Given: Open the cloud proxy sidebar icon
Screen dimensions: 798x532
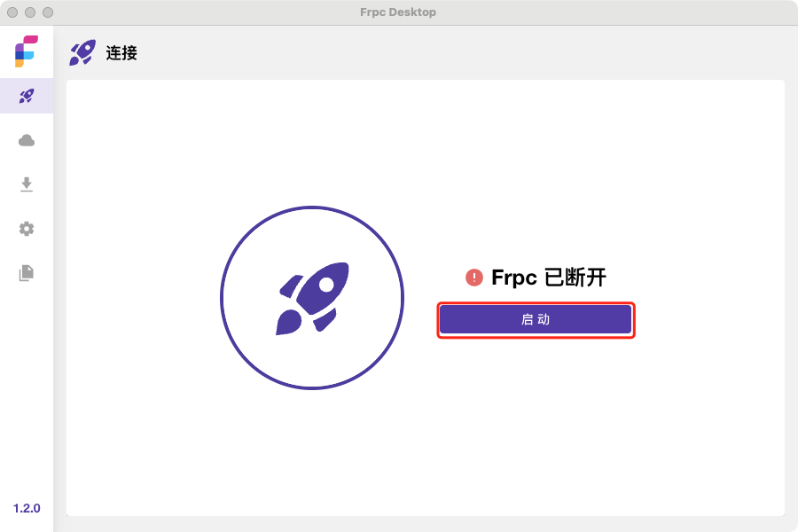Looking at the screenshot, I should pyautogui.click(x=27, y=140).
